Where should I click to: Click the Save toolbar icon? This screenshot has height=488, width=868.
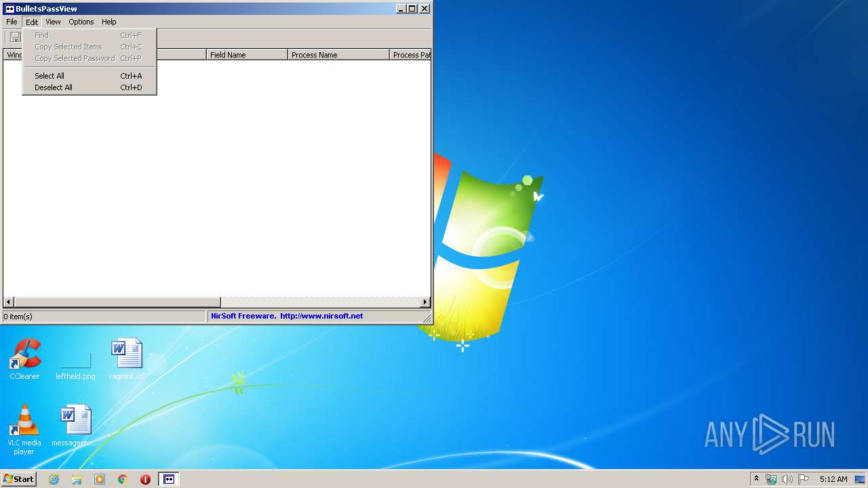15,37
